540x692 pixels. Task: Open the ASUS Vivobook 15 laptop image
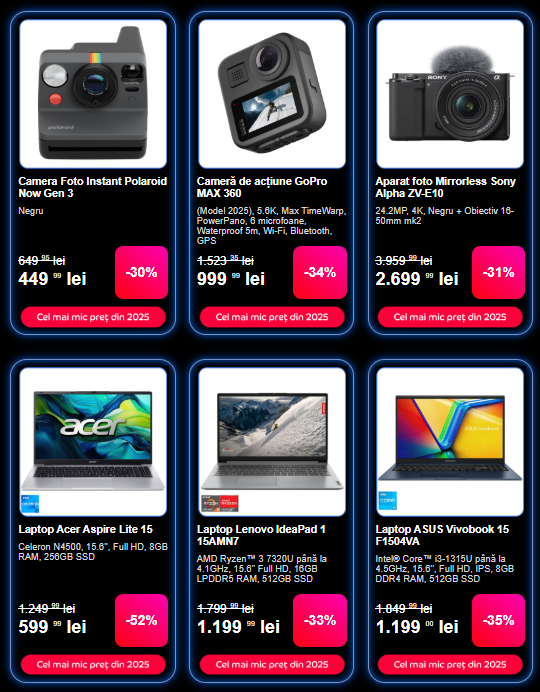(x=450, y=441)
